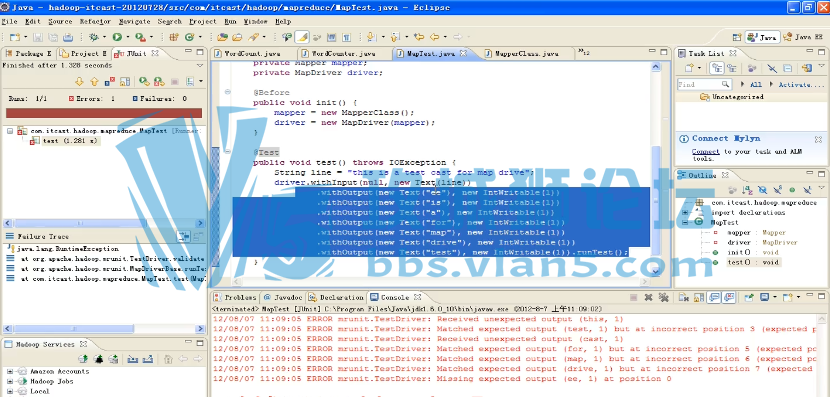Click the Open Perspective icon

click(x=737, y=37)
